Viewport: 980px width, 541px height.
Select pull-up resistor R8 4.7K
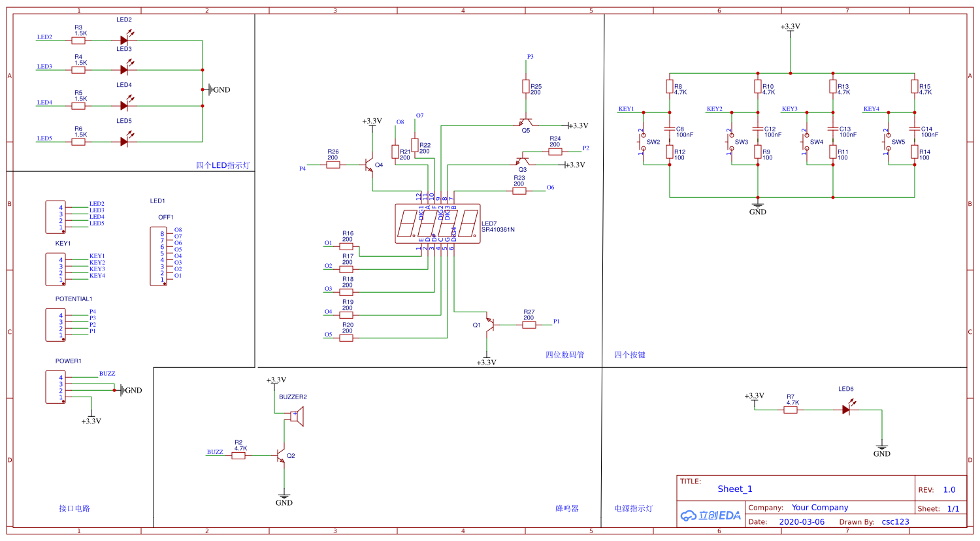[x=670, y=86]
